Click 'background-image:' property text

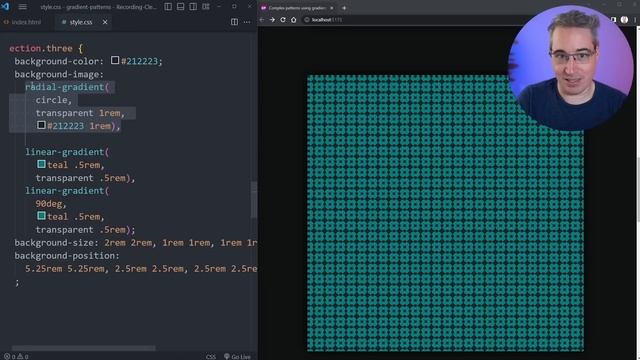[x=59, y=74]
